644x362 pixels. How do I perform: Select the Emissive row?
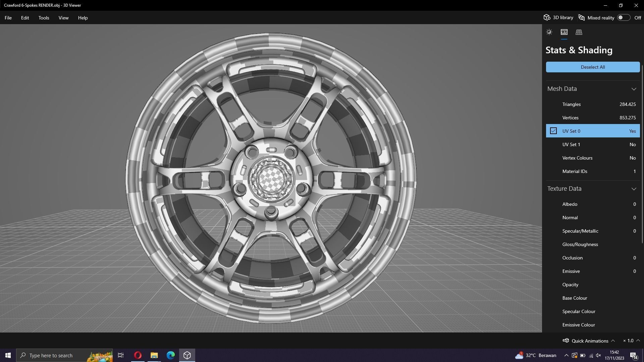[x=593, y=271]
